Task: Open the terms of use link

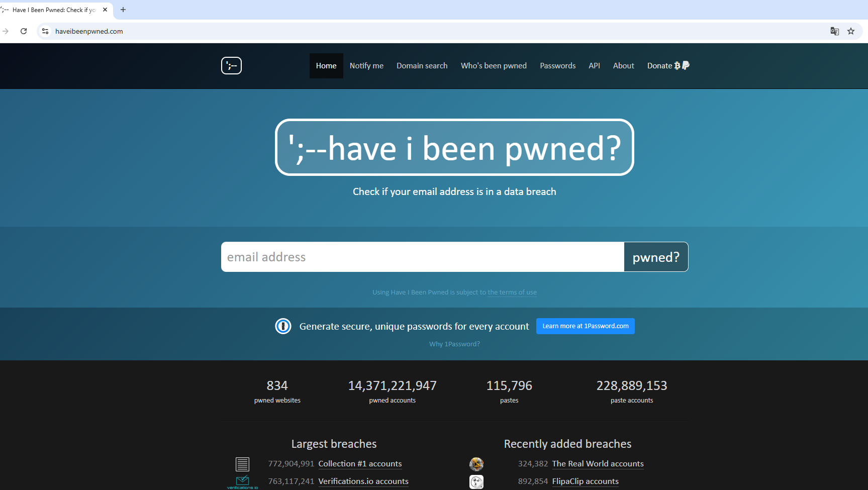Action: point(512,292)
